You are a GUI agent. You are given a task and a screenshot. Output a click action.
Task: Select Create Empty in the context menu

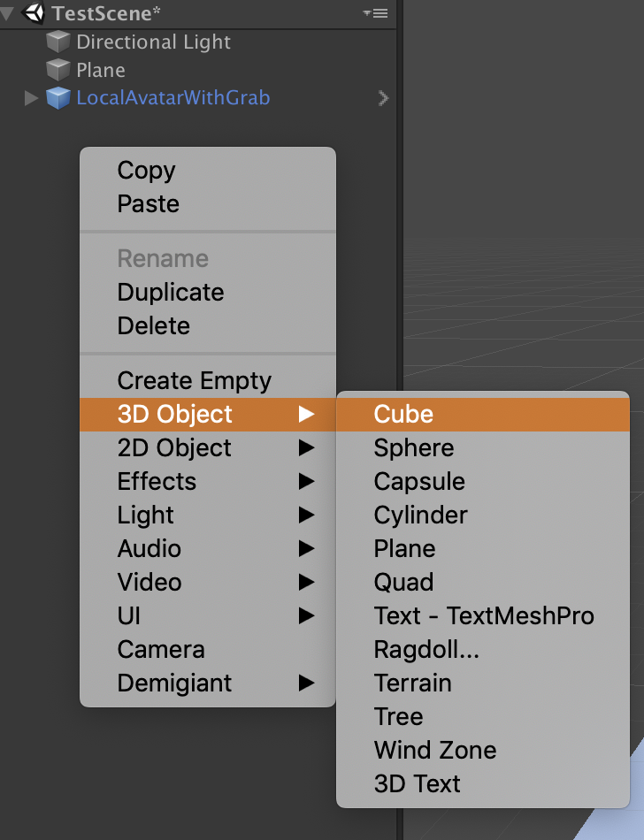pos(208,381)
